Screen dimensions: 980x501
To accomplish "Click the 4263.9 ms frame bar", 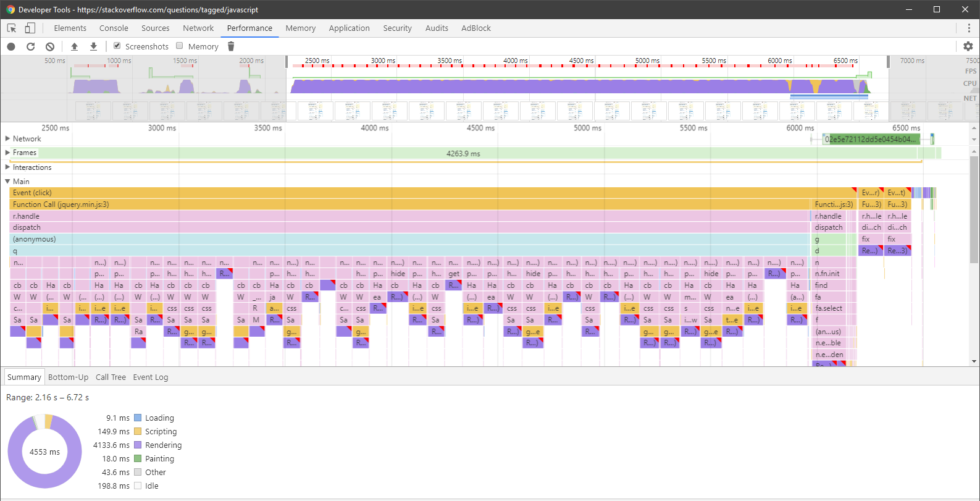I will coord(463,153).
